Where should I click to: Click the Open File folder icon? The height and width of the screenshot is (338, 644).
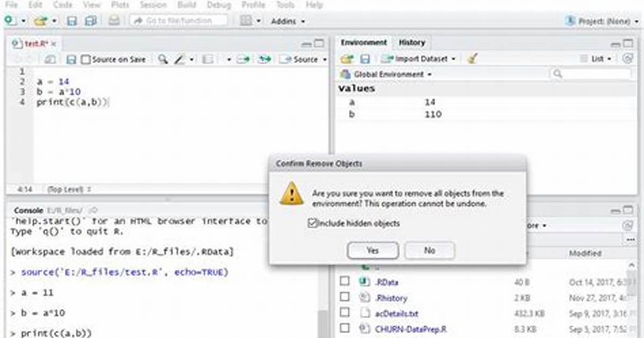point(41,20)
